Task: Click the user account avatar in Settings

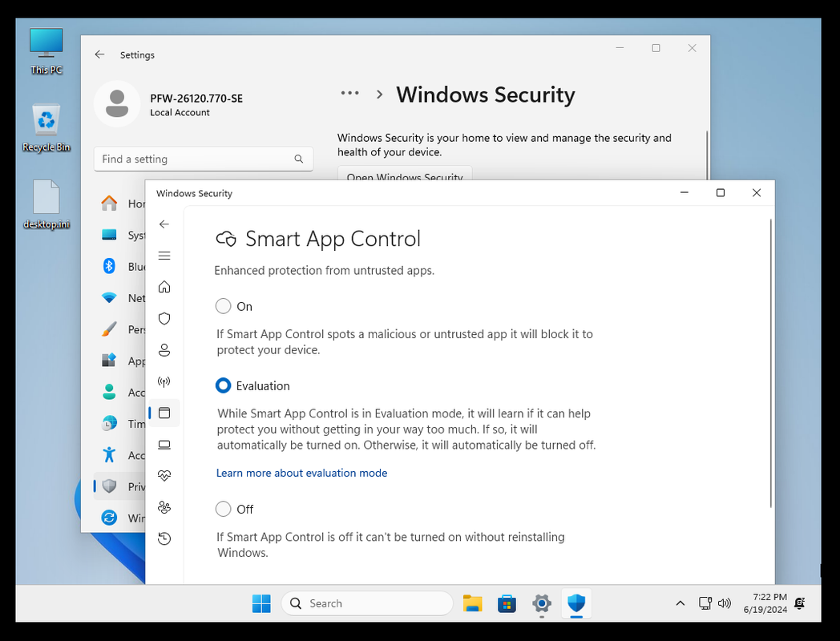Action: click(117, 104)
